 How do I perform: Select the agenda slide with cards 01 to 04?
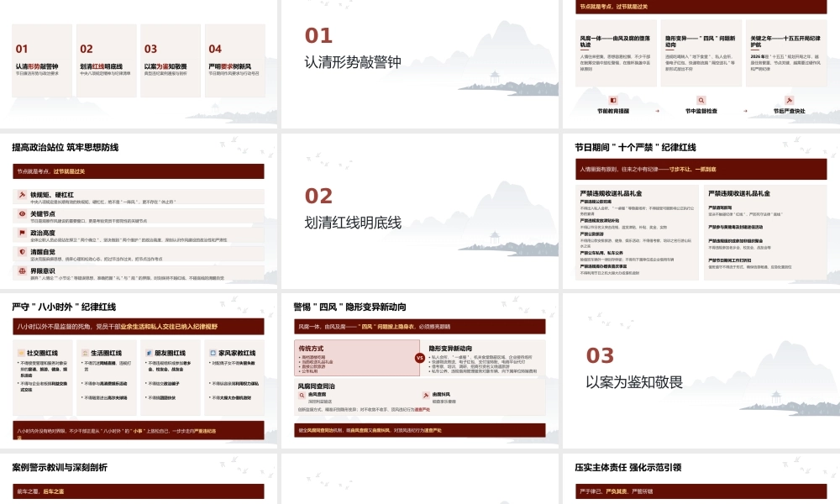click(139, 64)
